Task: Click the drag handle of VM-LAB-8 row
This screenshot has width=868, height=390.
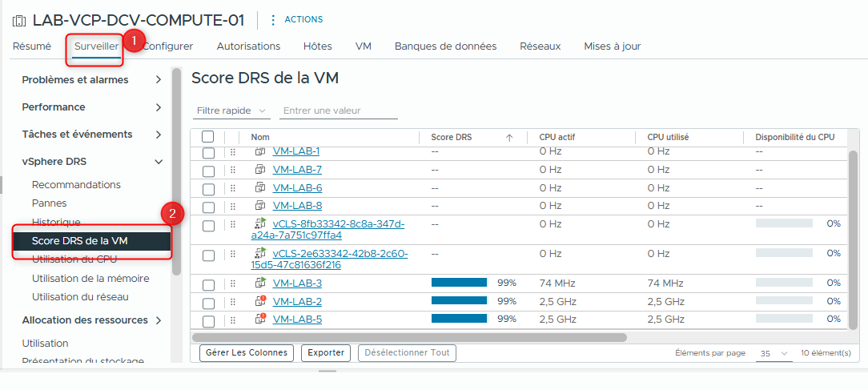Action: click(232, 206)
